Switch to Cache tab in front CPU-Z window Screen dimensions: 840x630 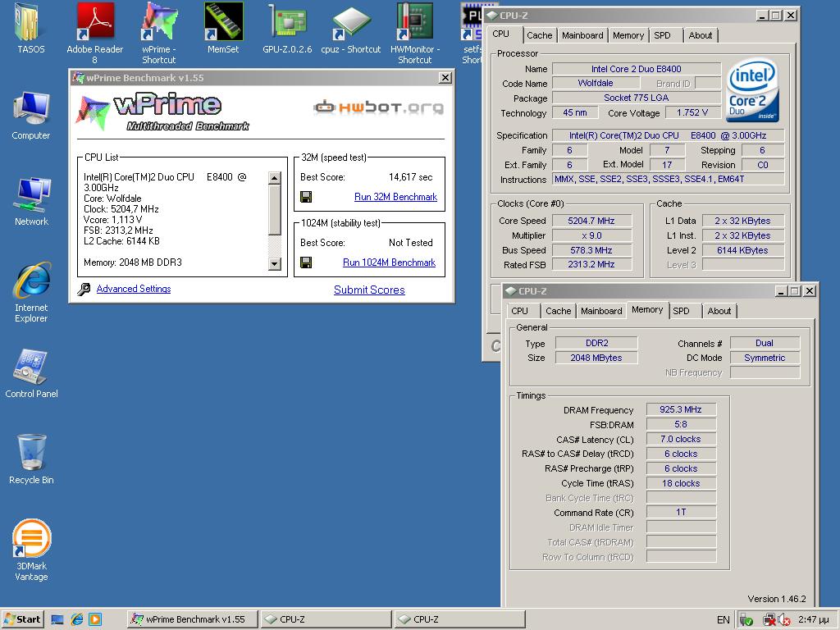point(558,311)
